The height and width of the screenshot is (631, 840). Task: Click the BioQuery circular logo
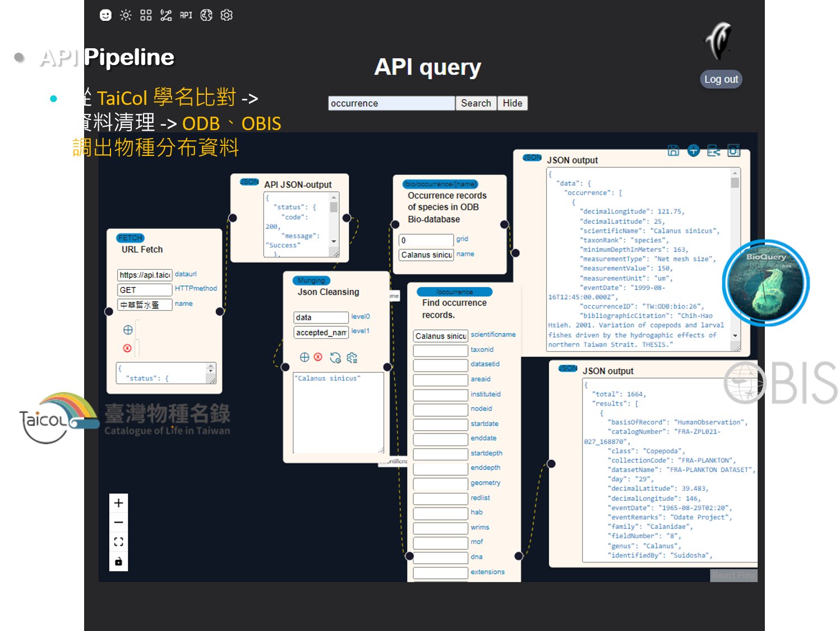(x=765, y=283)
